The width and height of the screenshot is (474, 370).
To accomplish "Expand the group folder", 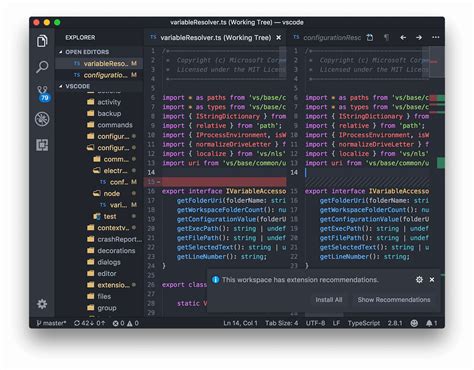I will click(x=102, y=308).
